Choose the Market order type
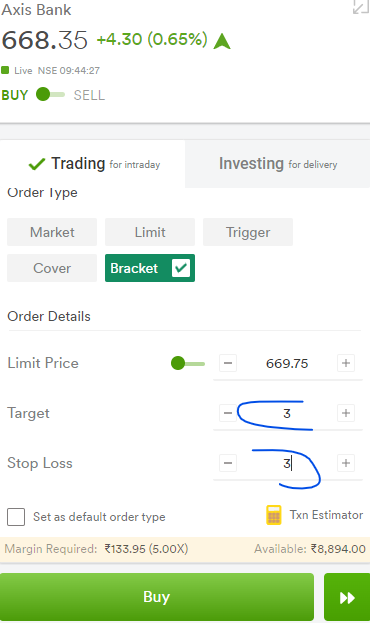This screenshot has width=370, height=623. [x=52, y=232]
